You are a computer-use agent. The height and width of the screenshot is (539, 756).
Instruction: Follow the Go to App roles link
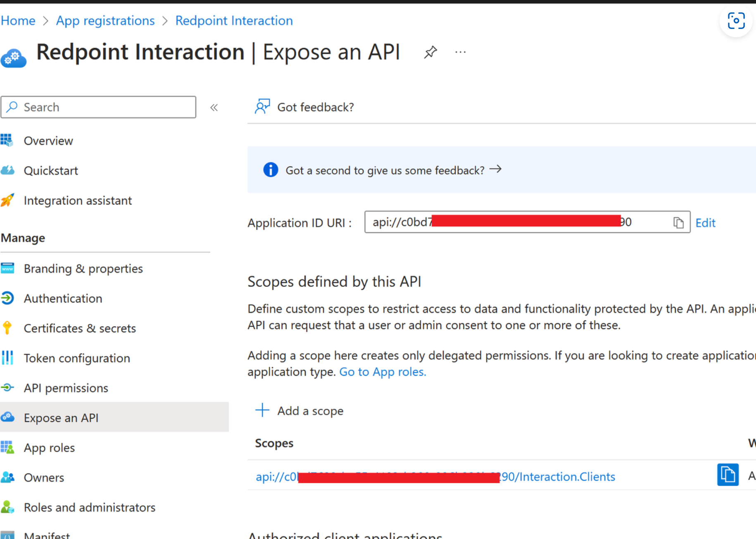pos(382,372)
